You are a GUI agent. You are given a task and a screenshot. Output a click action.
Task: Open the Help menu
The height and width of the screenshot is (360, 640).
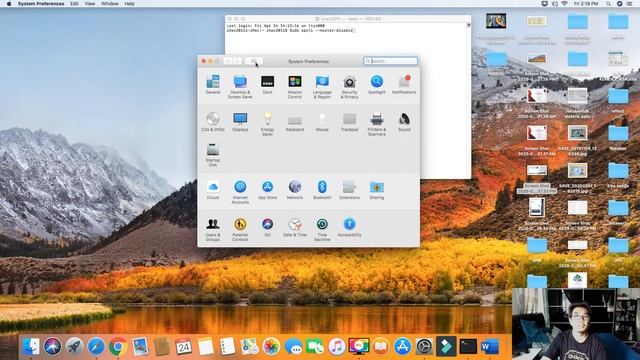[129, 4]
